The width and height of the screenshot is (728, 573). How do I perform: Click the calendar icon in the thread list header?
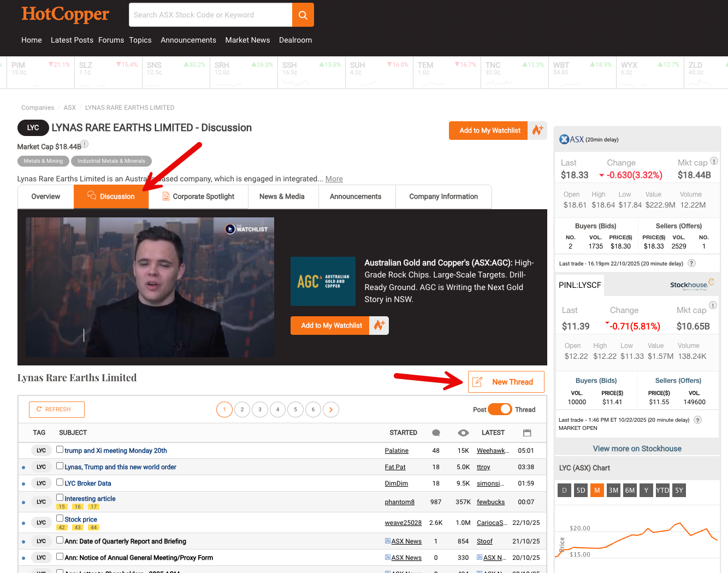526,432
